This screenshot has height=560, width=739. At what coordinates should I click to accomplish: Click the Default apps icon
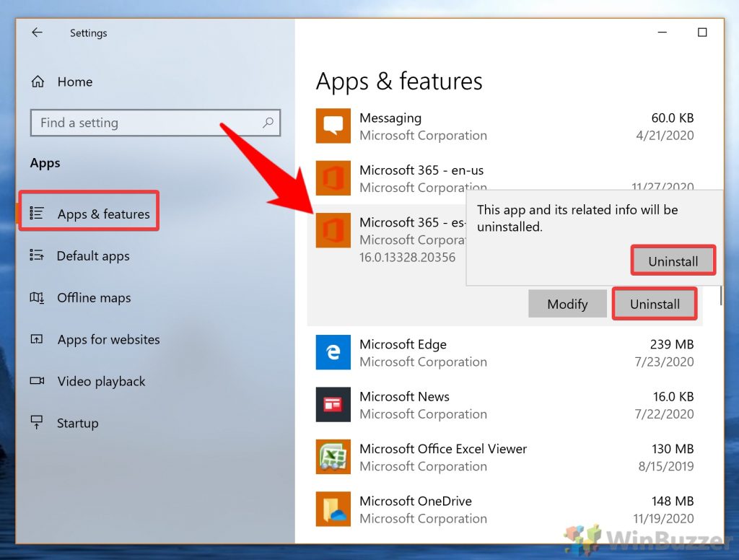point(37,255)
